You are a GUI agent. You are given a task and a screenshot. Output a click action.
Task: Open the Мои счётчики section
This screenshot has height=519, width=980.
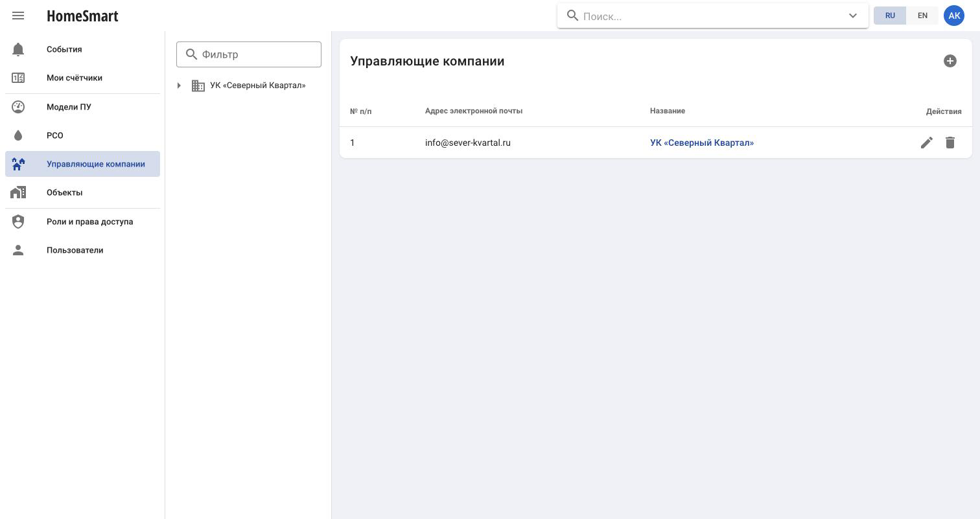tap(82, 78)
